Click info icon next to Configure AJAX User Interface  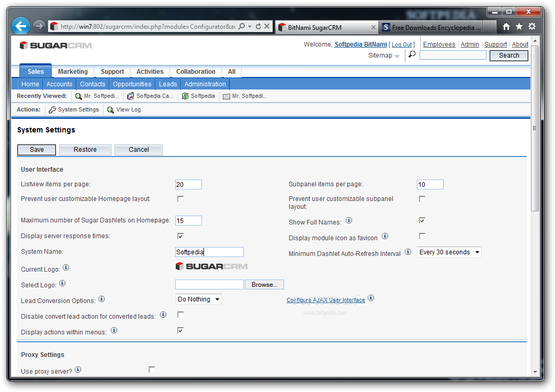pyautogui.click(x=370, y=298)
